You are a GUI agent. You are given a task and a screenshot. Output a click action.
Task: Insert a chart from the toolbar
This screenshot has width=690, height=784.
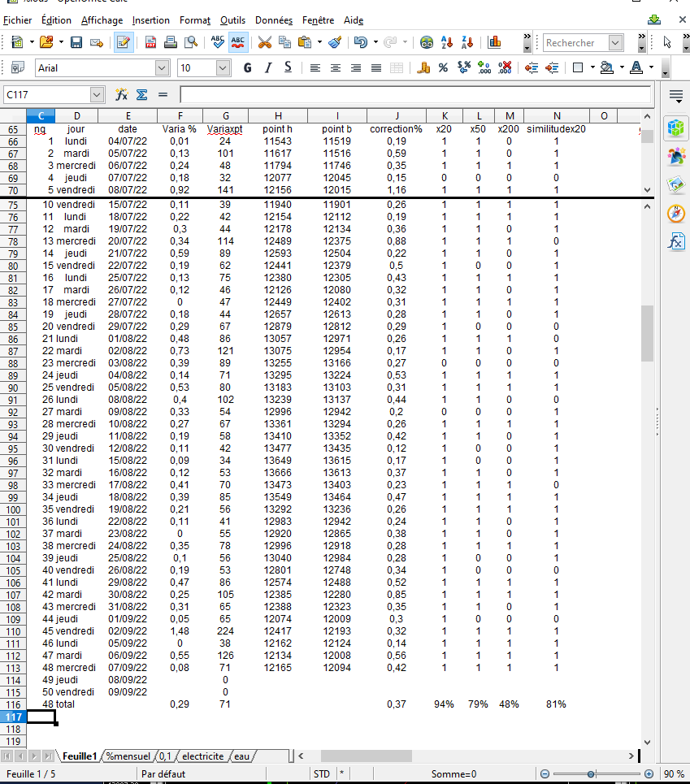[494, 42]
